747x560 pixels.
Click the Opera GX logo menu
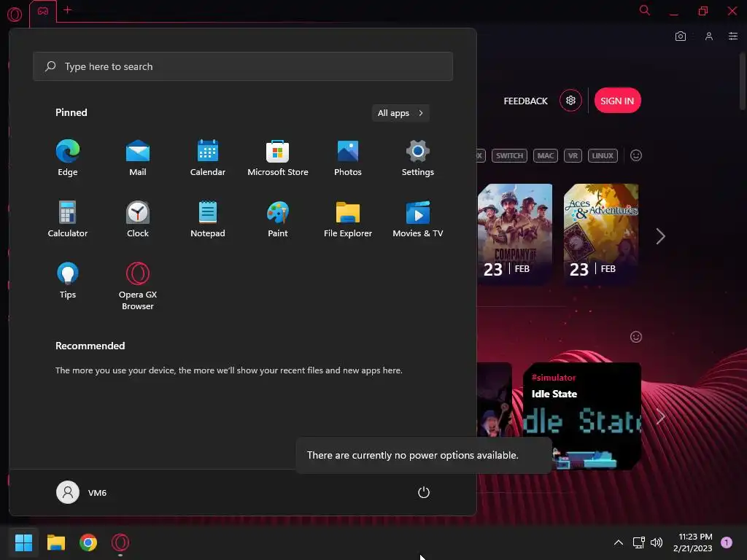pos(15,15)
